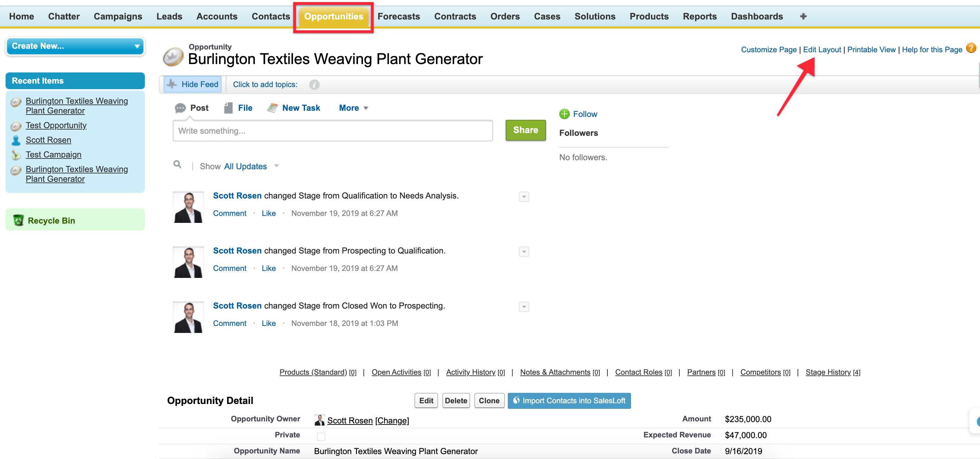Open the Printable View link

(871, 49)
